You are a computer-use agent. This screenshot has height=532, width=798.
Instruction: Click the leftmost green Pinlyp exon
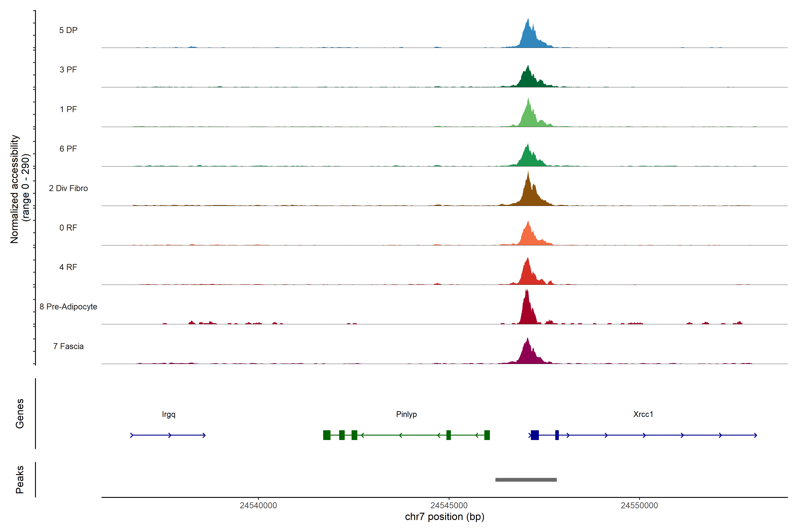[x=327, y=435]
